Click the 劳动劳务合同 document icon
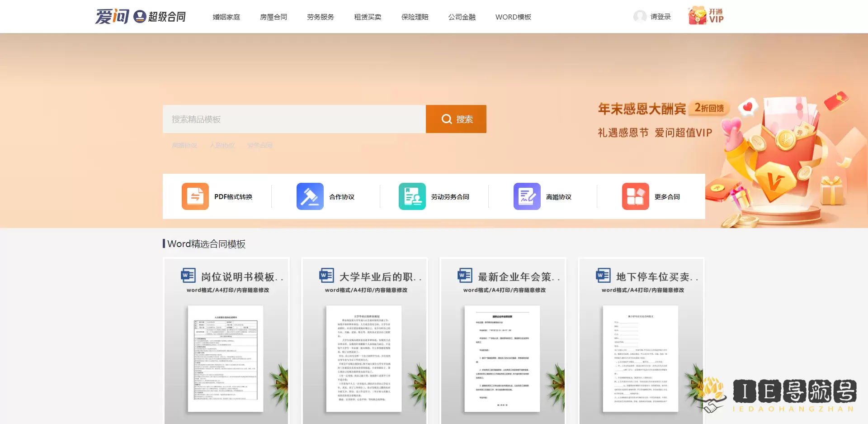The width and height of the screenshot is (868, 424). coord(412,196)
